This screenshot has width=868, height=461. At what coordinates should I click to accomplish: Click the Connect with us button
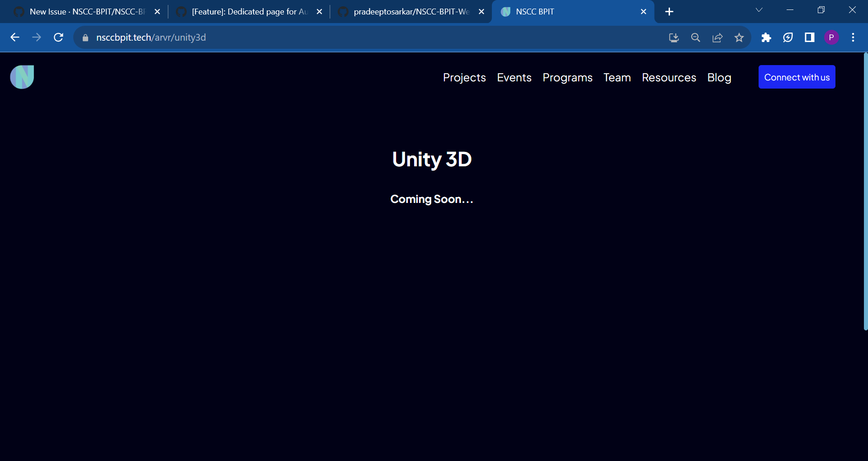click(797, 77)
